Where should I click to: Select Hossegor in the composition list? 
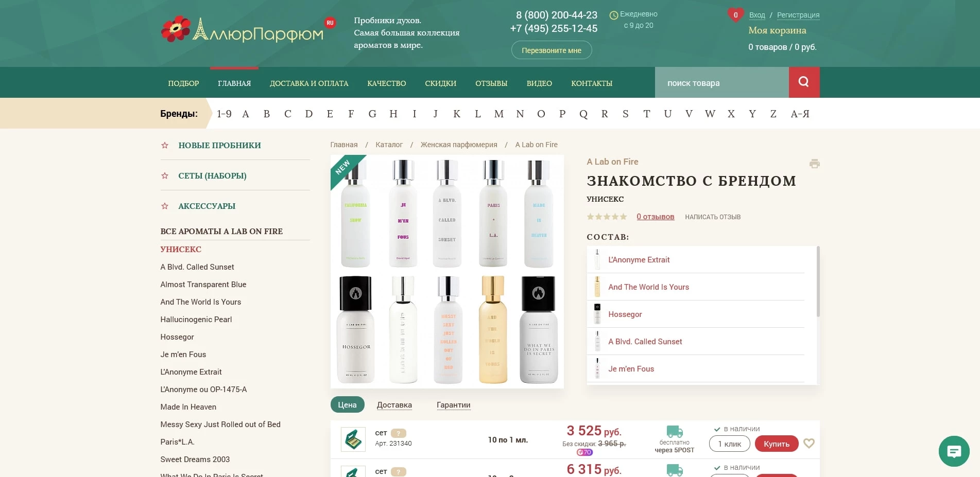[625, 314]
